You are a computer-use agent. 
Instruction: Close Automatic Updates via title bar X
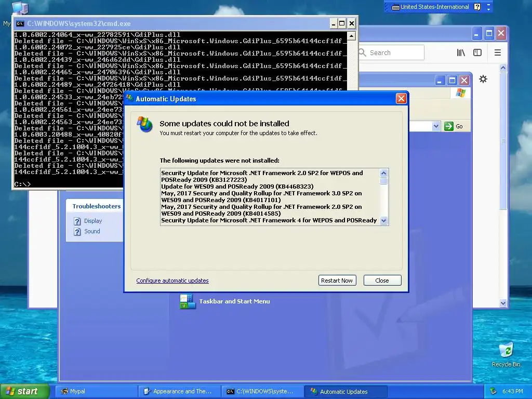click(401, 99)
